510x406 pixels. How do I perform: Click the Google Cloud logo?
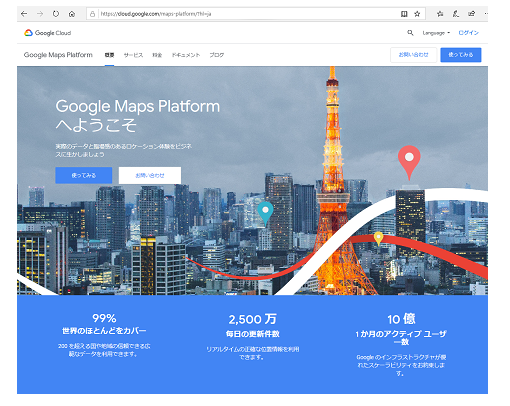[x=48, y=33]
